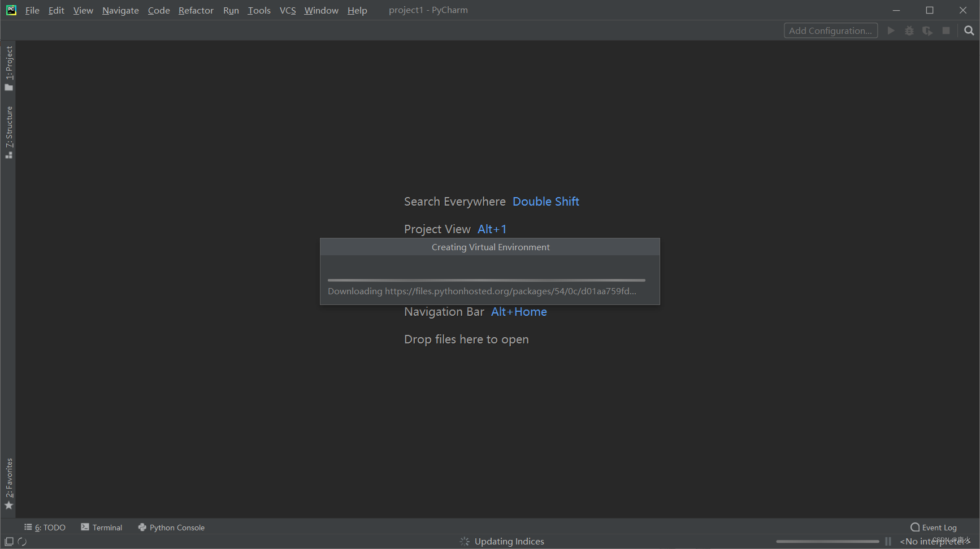980x549 pixels.
Task: Open the Python Console tool window
Action: pyautogui.click(x=171, y=528)
